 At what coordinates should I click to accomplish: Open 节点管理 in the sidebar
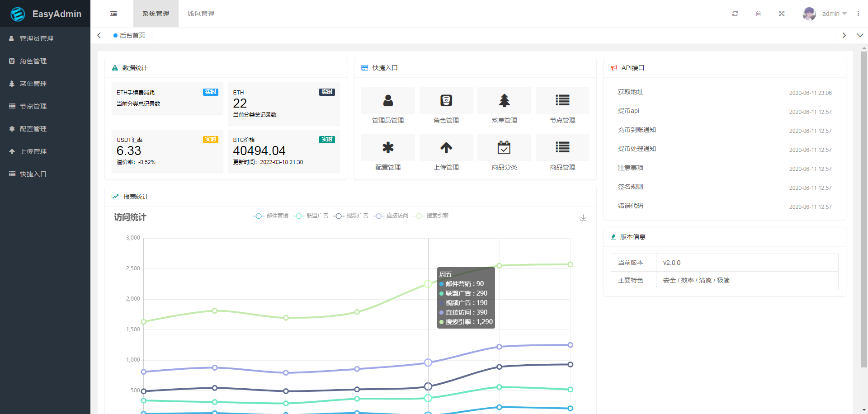(45, 106)
